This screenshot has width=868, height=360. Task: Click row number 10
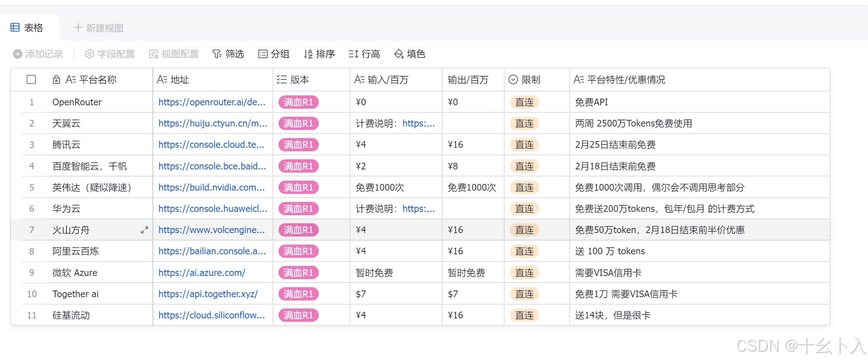(32, 294)
